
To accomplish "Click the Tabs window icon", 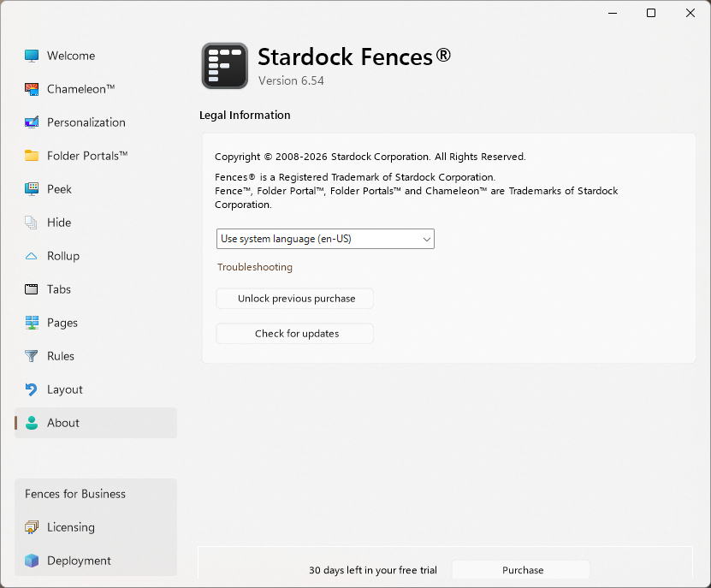I will 32,289.
